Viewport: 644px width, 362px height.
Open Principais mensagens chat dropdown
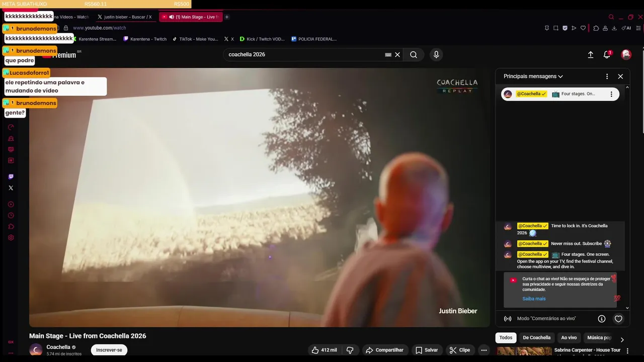click(533, 76)
